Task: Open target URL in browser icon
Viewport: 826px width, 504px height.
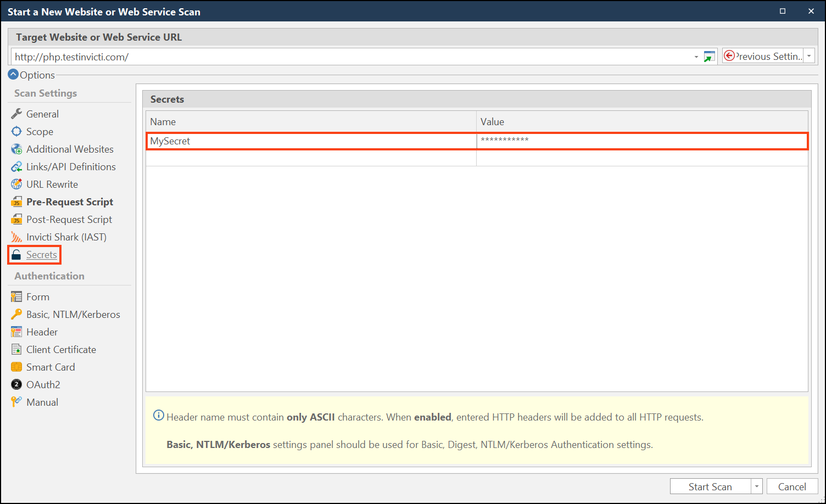Action: click(710, 57)
